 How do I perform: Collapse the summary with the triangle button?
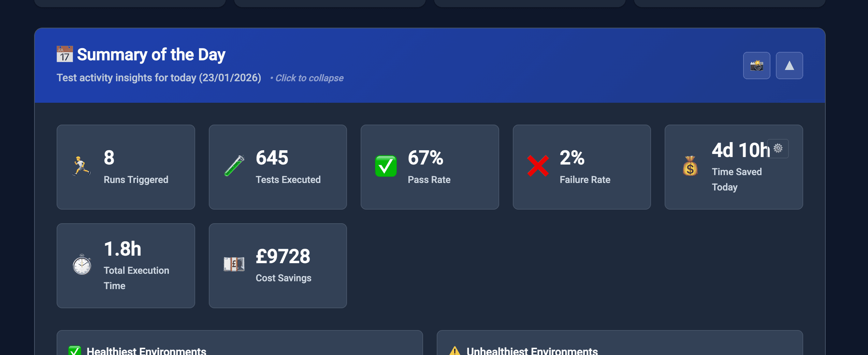click(x=789, y=65)
